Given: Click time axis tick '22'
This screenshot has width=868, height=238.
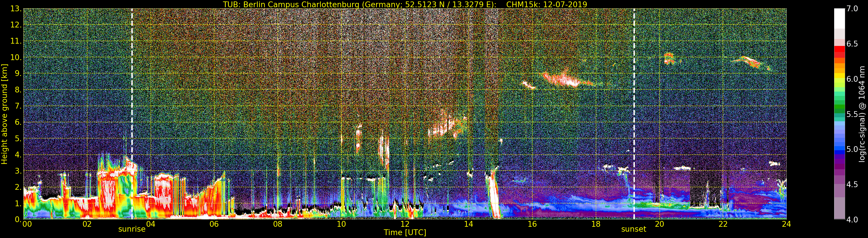Looking at the screenshot, I should [x=723, y=224].
